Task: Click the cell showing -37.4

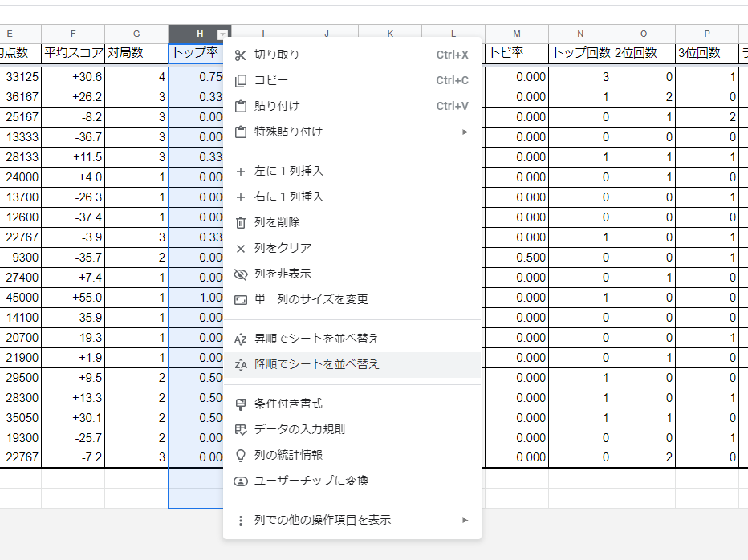Action: (73, 217)
